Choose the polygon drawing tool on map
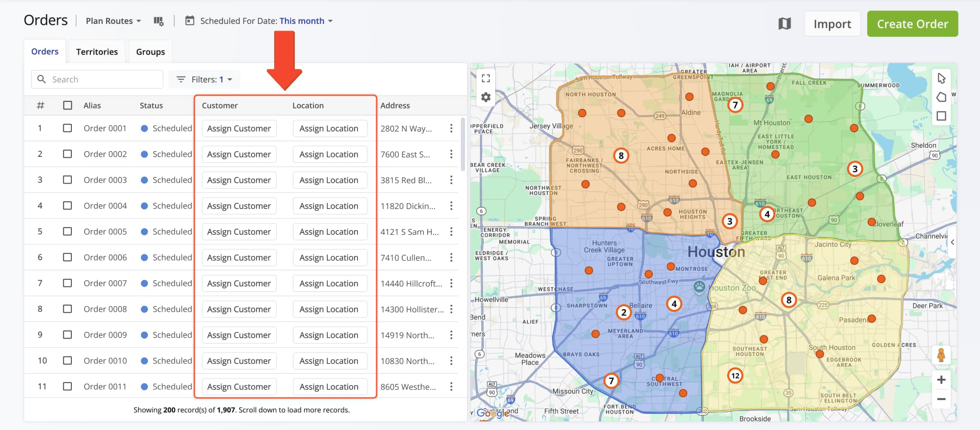Screen dimensions: 980x430 941,97
